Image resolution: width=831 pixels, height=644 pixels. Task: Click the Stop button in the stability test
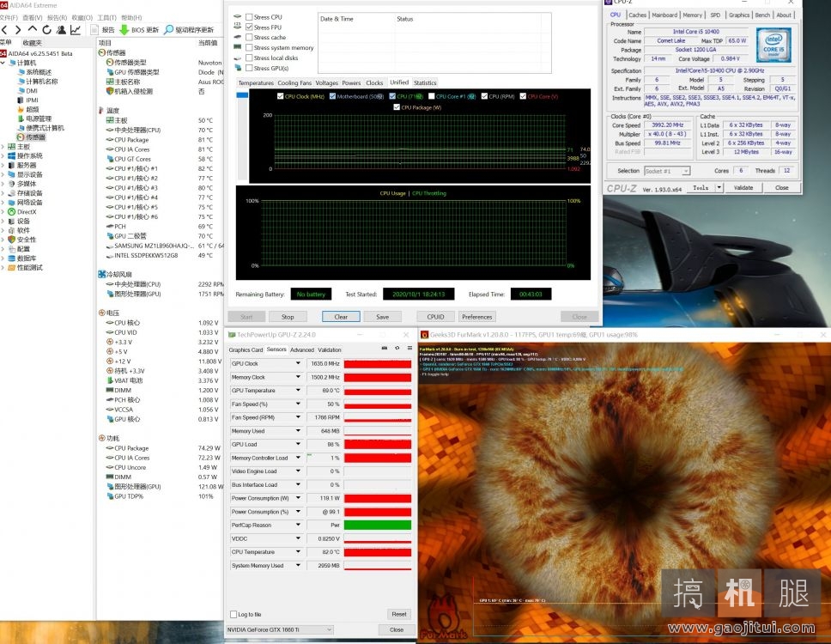point(288,317)
